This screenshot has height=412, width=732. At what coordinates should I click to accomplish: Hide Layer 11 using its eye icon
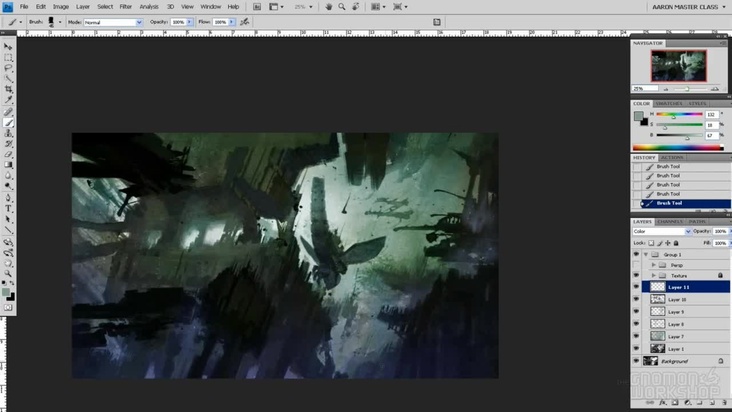pos(636,286)
